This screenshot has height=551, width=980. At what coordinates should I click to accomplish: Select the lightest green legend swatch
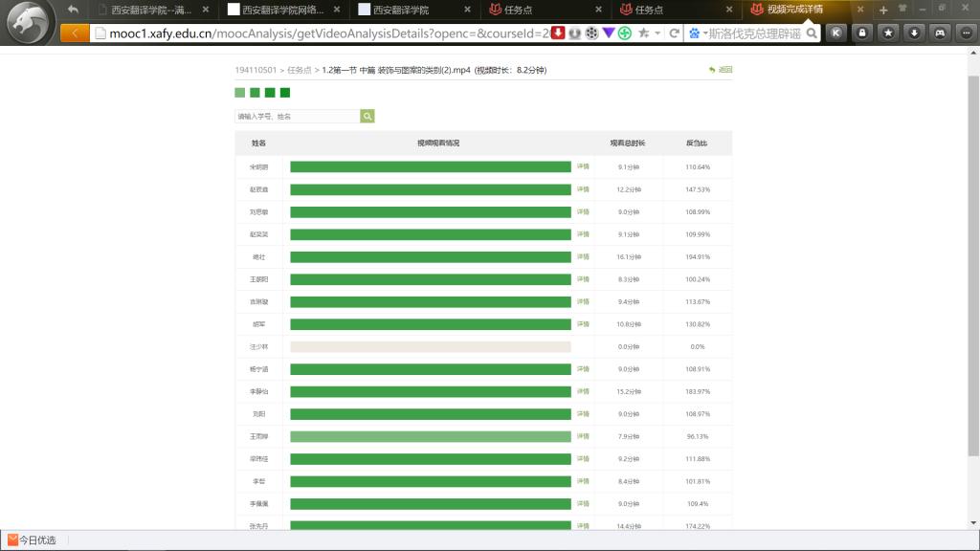[239, 93]
